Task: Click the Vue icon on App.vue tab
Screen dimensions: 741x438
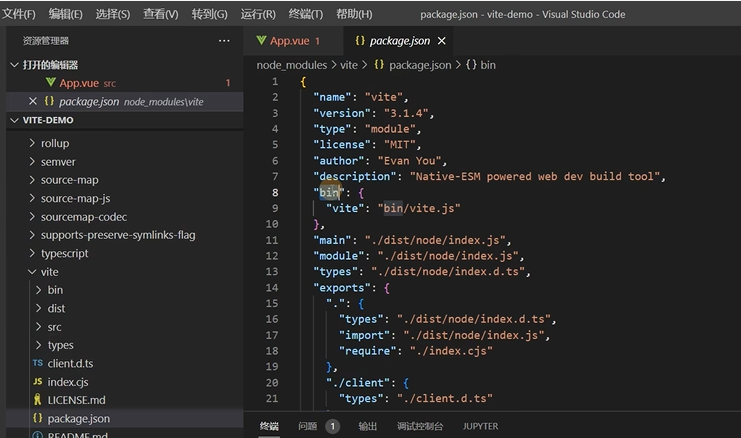Action: 261,41
